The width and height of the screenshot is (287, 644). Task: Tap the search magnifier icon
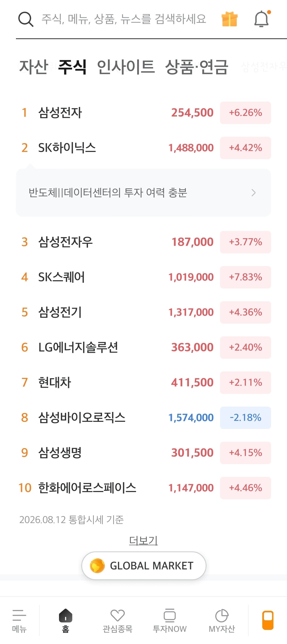(26, 19)
